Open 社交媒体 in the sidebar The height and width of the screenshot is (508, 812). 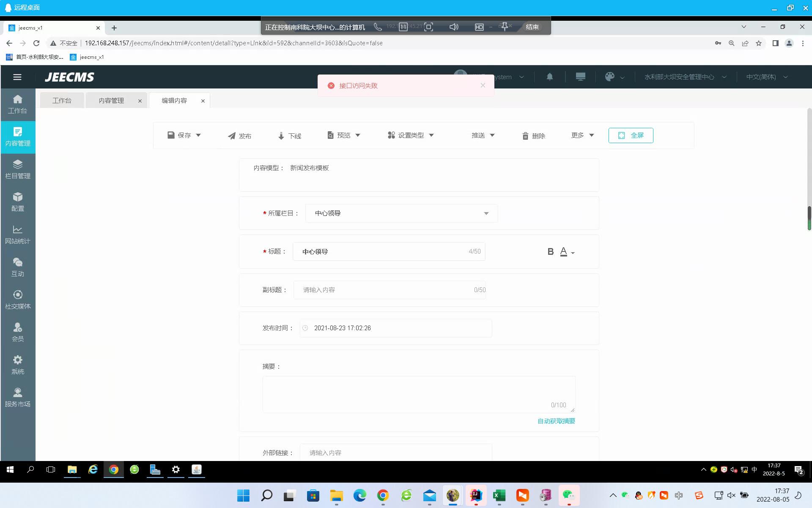(x=17, y=300)
